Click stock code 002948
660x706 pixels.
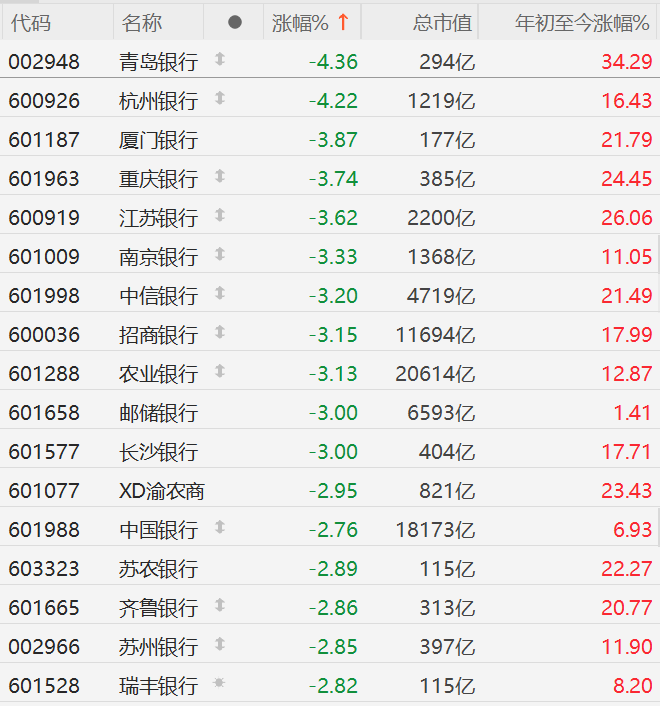tap(44, 62)
